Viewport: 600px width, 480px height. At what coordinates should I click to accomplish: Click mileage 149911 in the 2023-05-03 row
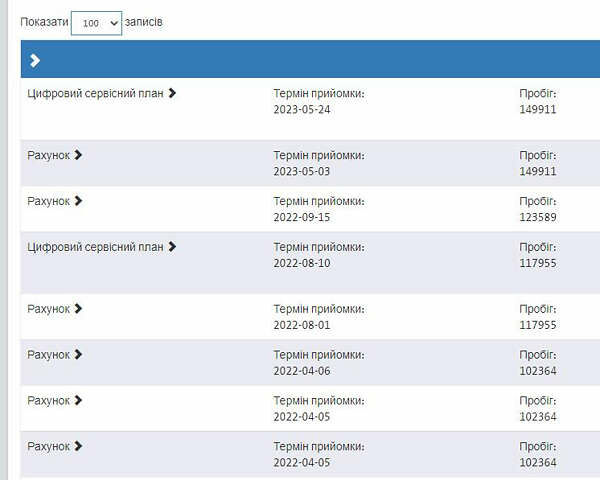(x=537, y=171)
